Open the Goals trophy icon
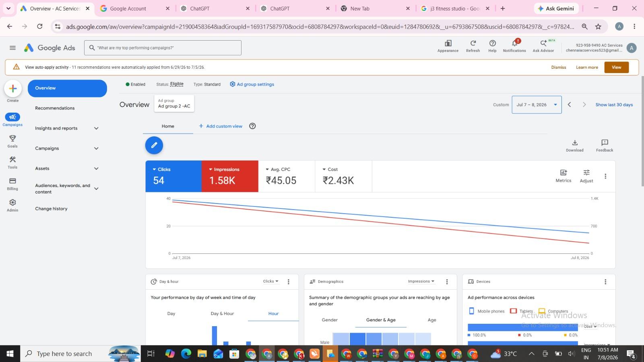The width and height of the screenshot is (644, 362). [12, 138]
